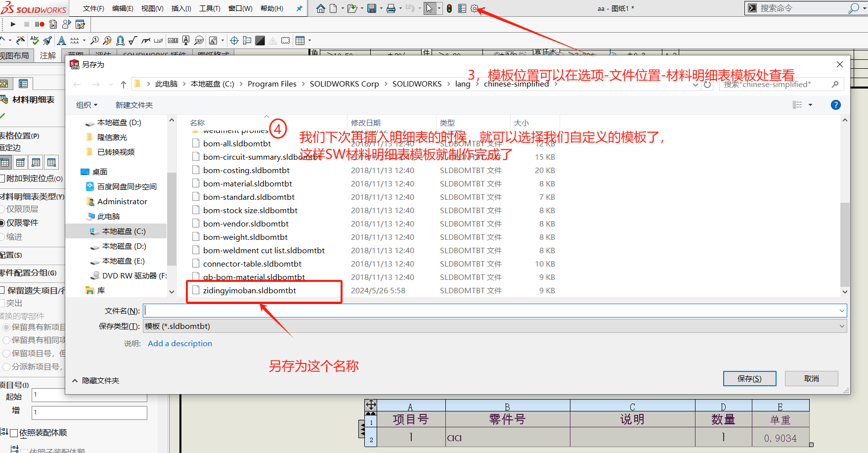The width and height of the screenshot is (868, 453).
Task: Click the Spell Checker Abc icon
Action: point(34,40)
